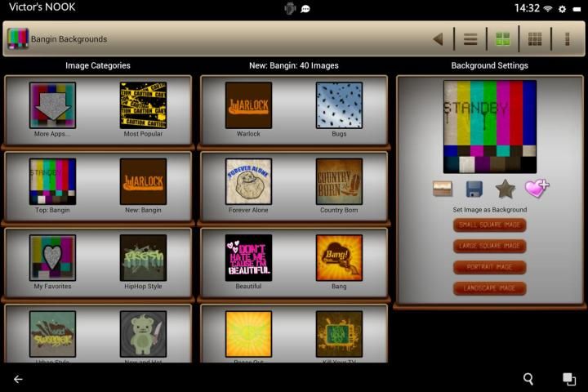The image size is (588, 392).
Task: Add image to favorites with heart icon
Action: point(536,189)
